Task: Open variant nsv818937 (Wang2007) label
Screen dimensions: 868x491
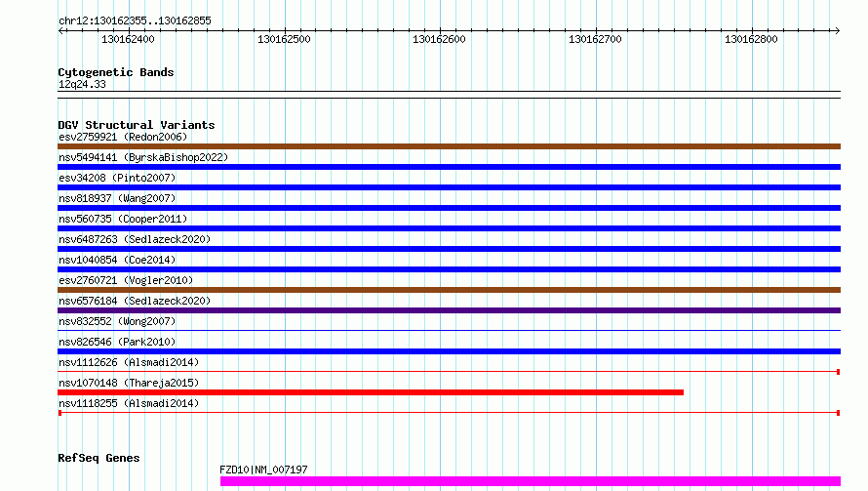Action: (117, 198)
